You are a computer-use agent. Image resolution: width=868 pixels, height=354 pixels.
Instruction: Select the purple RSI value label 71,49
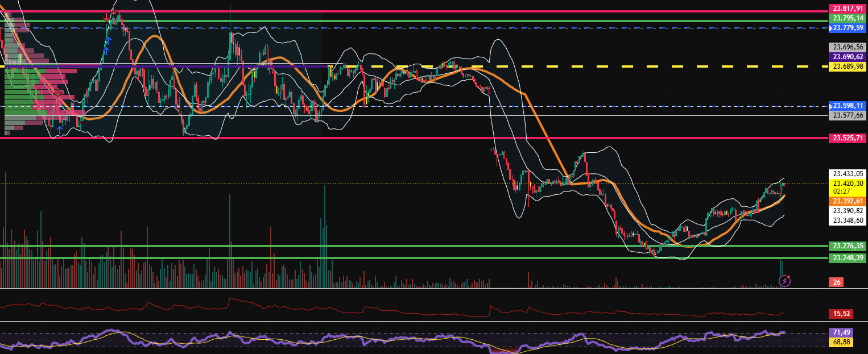point(841,331)
